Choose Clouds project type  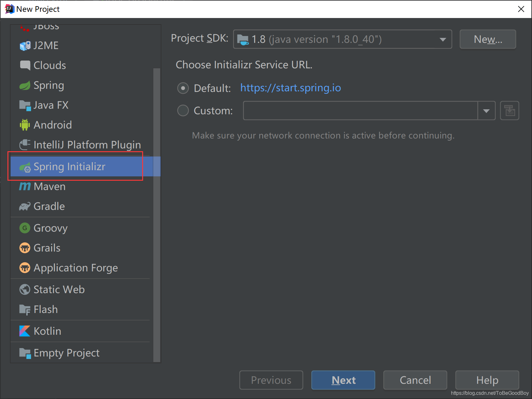tap(82, 65)
